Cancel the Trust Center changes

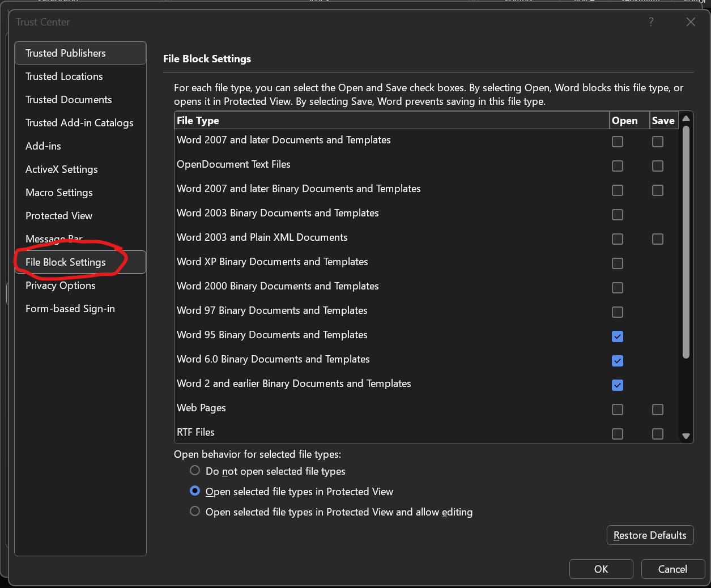coord(672,569)
